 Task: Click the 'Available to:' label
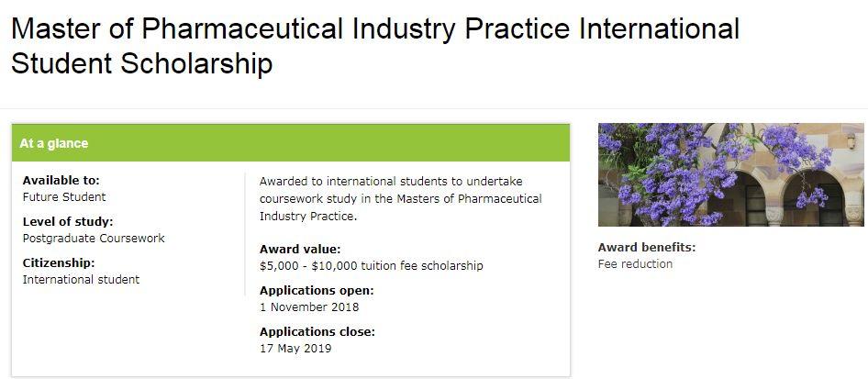(61, 181)
